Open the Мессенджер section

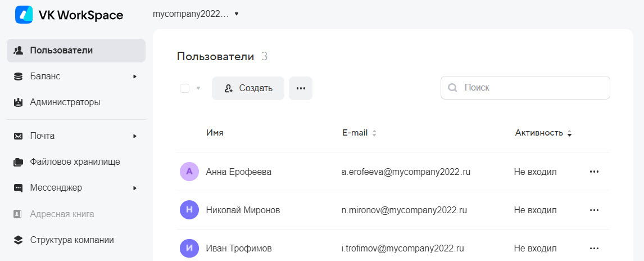76,188
